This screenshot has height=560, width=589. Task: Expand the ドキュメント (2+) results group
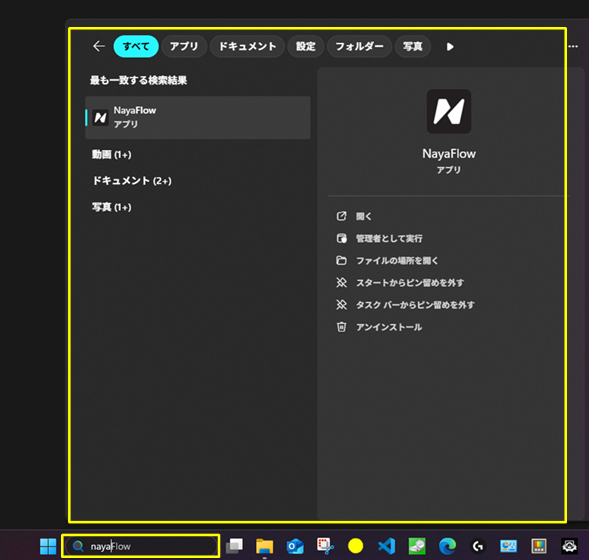click(x=132, y=181)
